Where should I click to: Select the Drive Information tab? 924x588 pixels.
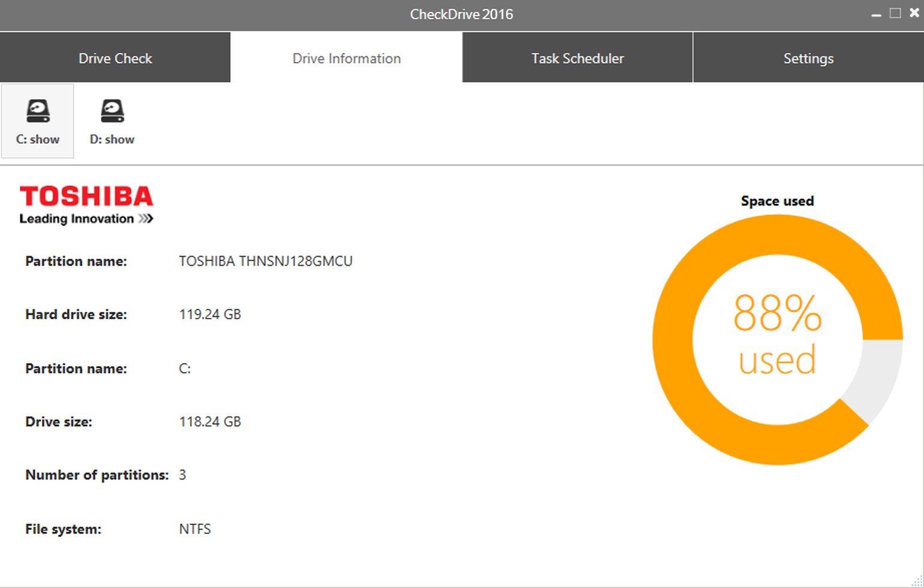[347, 58]
